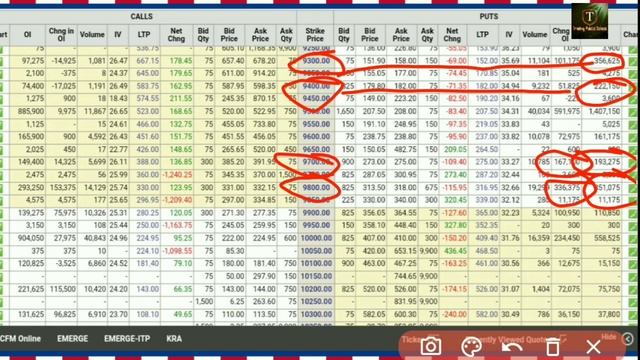Click puts Net Chng 436.45
This screenshot has width=640, height=360.
456,251
